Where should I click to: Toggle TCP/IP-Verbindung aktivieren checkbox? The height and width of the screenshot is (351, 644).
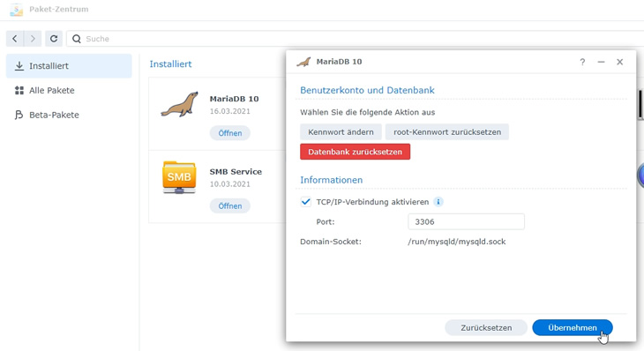tap(305, 202)
